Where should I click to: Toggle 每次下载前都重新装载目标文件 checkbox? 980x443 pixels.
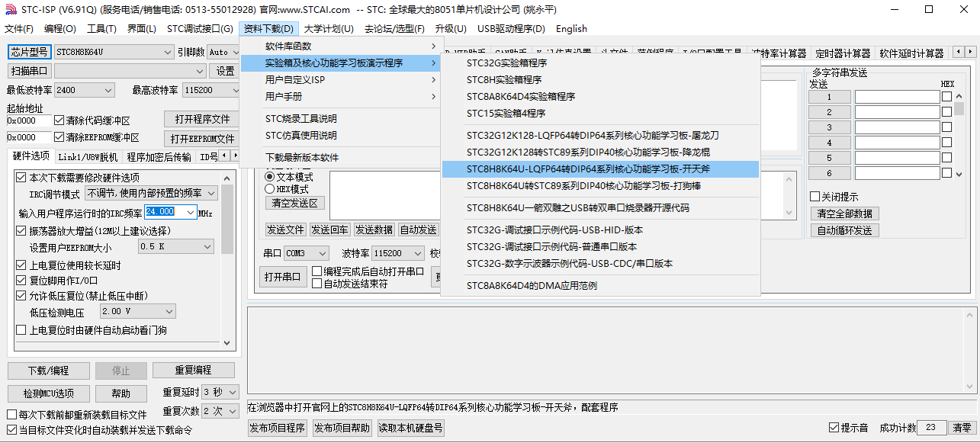pyautogui.click(x=11, y=415)
